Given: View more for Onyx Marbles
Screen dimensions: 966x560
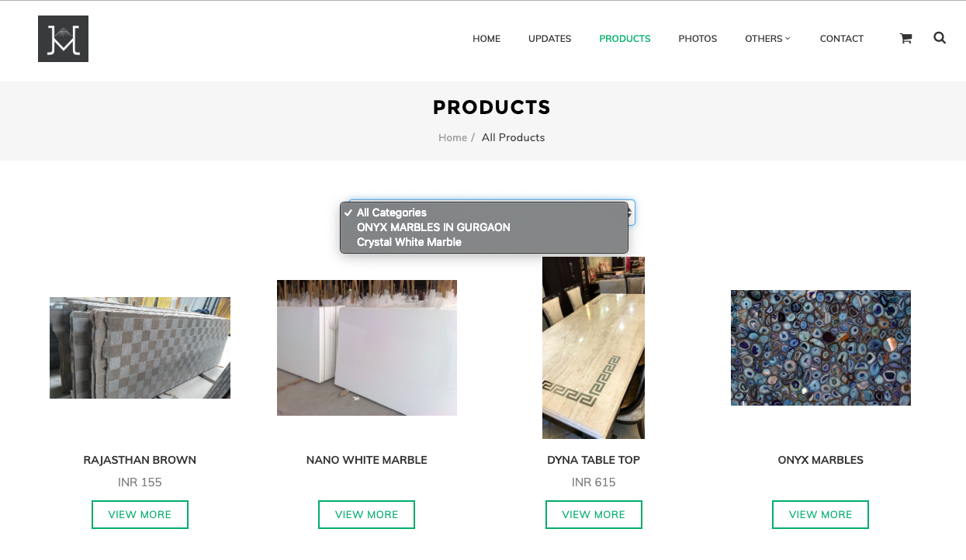Looking at the screenshot, I should pos(820,514).
